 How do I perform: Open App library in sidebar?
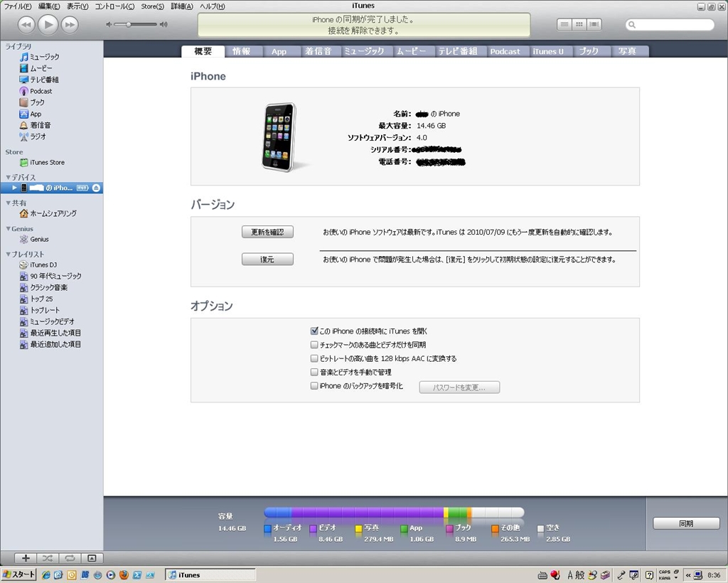pyautogui.click(x=30, y=114)
